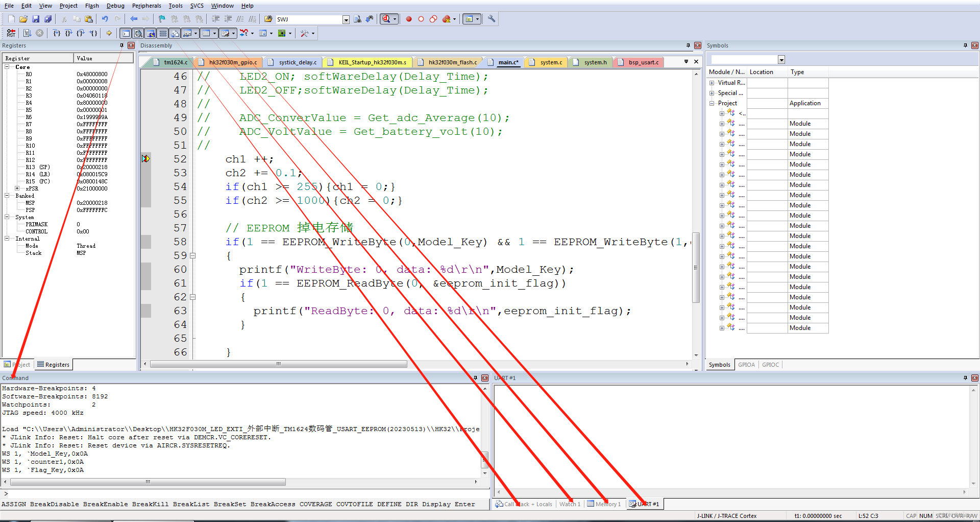Open the Serial windows dropdown arrow
This screenshot has width=980, height=522.
(x=234, y=33)
